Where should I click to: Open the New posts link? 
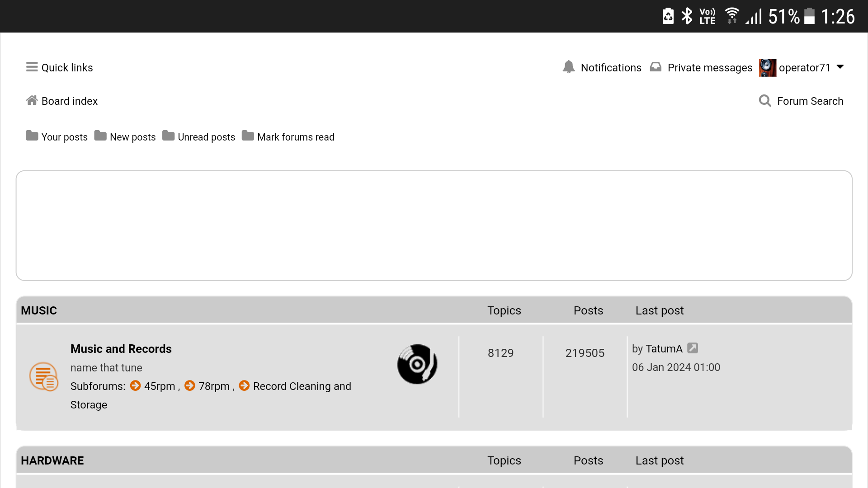132,137
